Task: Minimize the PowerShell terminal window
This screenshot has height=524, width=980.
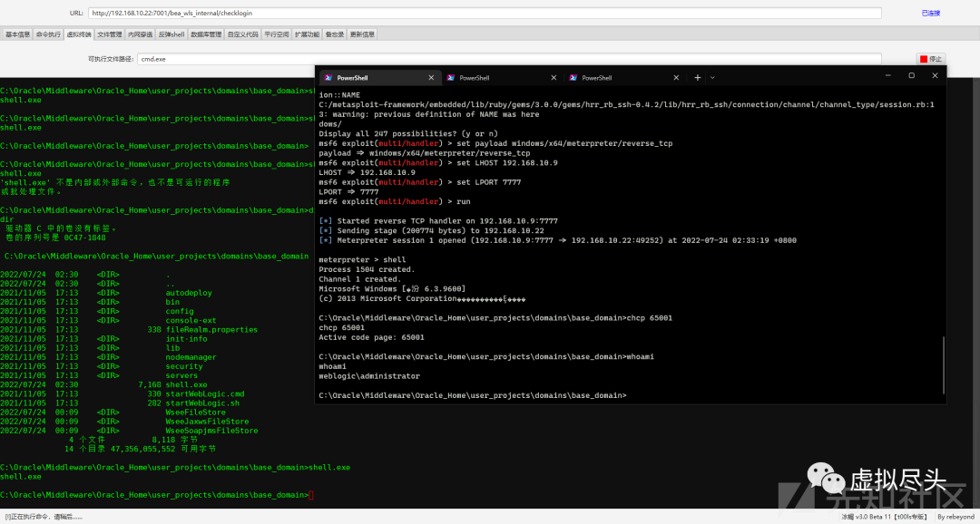Action: tap(888, 75)
